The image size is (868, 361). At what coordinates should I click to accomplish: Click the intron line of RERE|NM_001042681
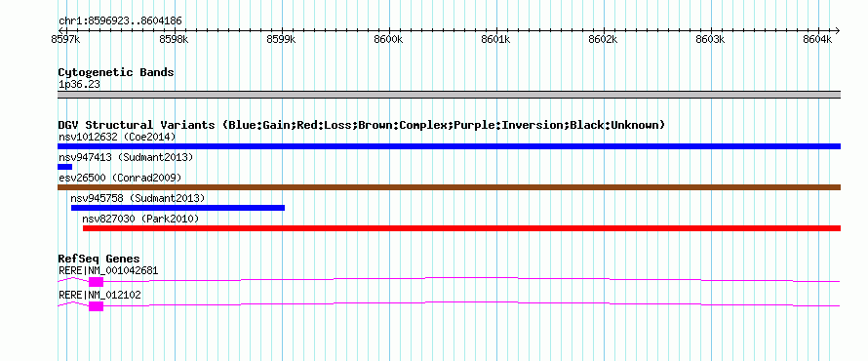[x=472, y=279]
